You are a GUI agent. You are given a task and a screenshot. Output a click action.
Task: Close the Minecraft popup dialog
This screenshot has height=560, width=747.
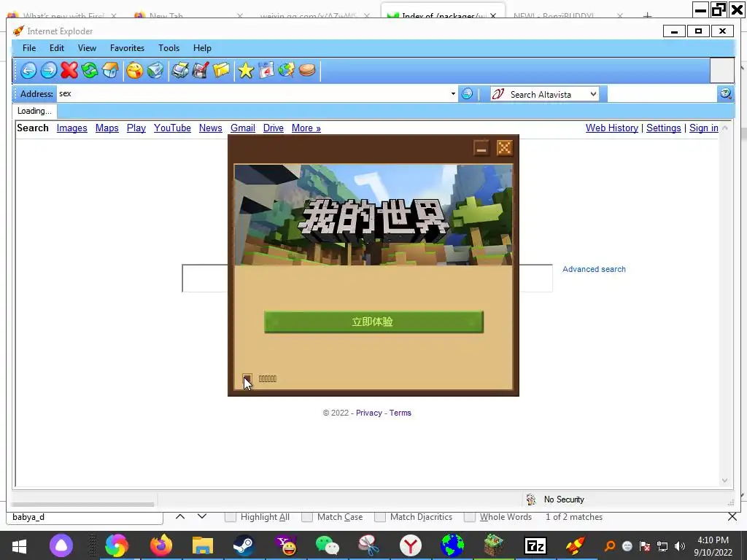(x=504, y=148)
